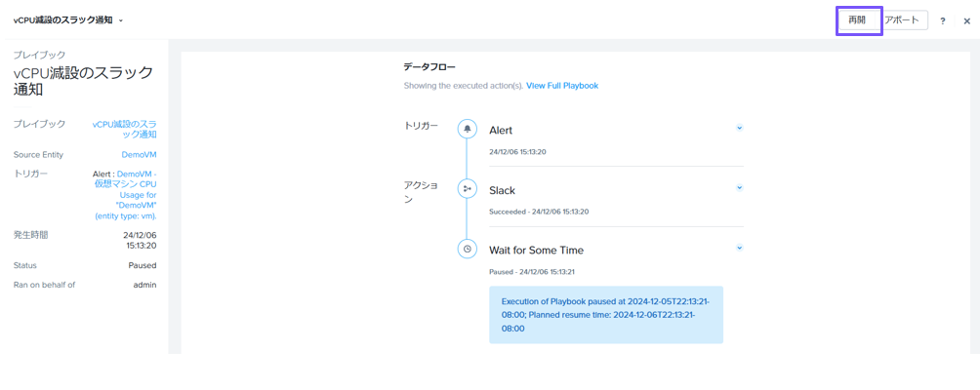Select the Wait for Some Time step title
The image size is (980, 390).
point(536,251)
